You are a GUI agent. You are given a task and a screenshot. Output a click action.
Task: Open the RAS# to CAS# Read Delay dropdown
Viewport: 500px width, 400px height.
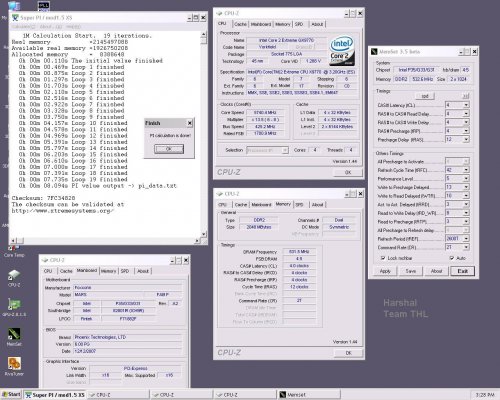(466, 114)
